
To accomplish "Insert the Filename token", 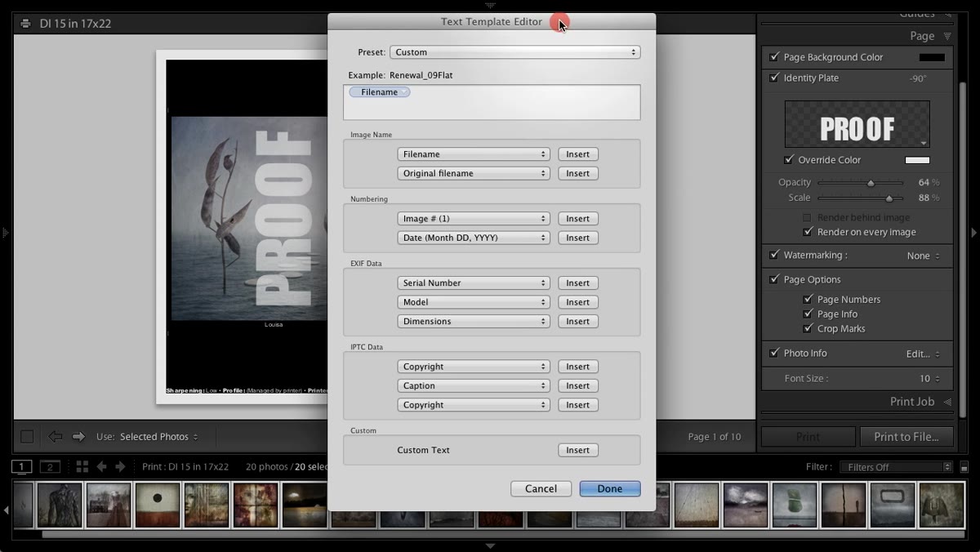I will [x=577, y=154].
